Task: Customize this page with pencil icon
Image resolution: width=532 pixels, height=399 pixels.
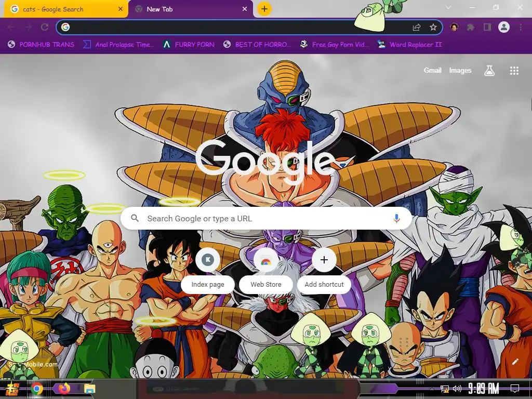Action: point(515,362)
